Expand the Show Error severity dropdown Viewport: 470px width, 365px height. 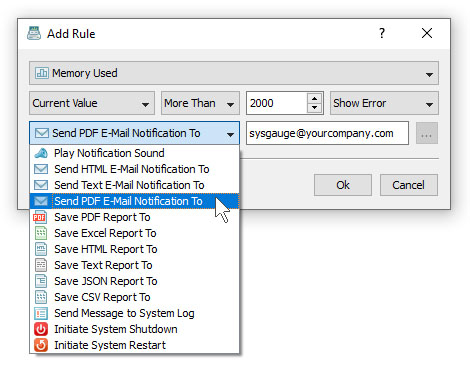pyautogui.click(x=384, y=103)
